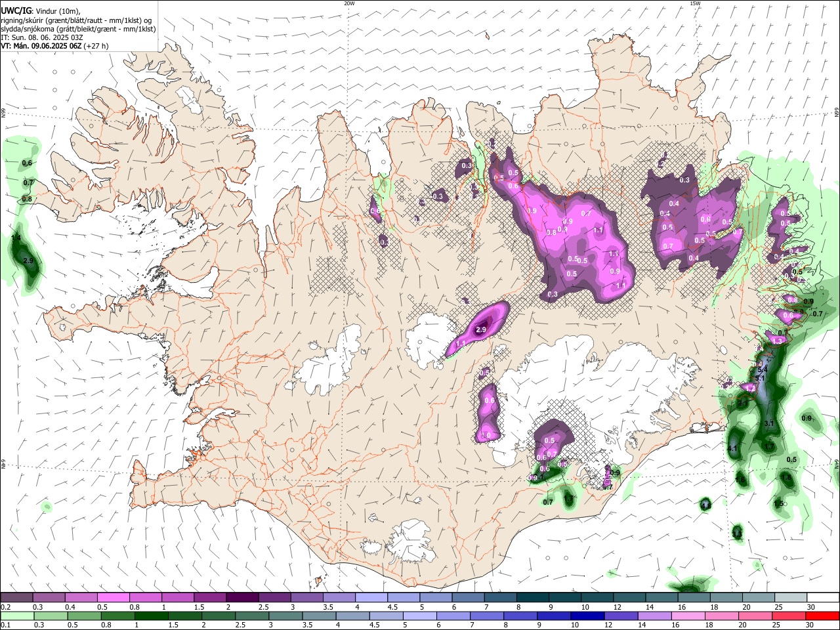Click the "rigning/skúrir" legend description line
The image size is (840, 630).
(x=76, y=20)
